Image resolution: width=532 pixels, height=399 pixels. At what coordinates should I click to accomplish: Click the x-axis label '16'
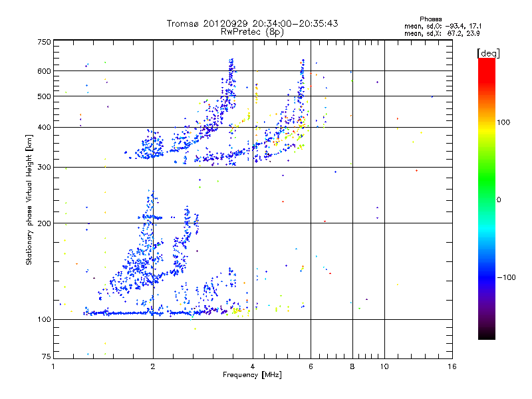click(x=452, y=366)
